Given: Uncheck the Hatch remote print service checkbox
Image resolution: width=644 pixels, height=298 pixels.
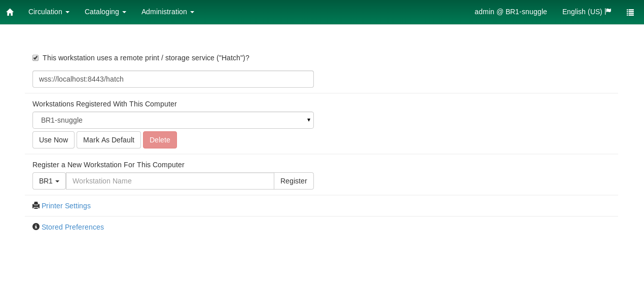Looking at the screenshot, I should point(35,58).
